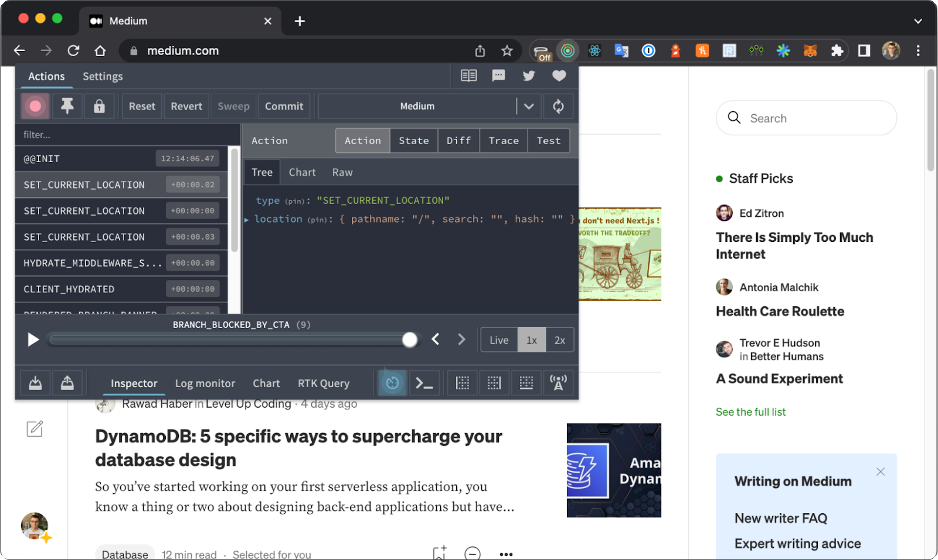The image size is (938, 560).
Task: Click the heart support icon
Action: (558, 76)
